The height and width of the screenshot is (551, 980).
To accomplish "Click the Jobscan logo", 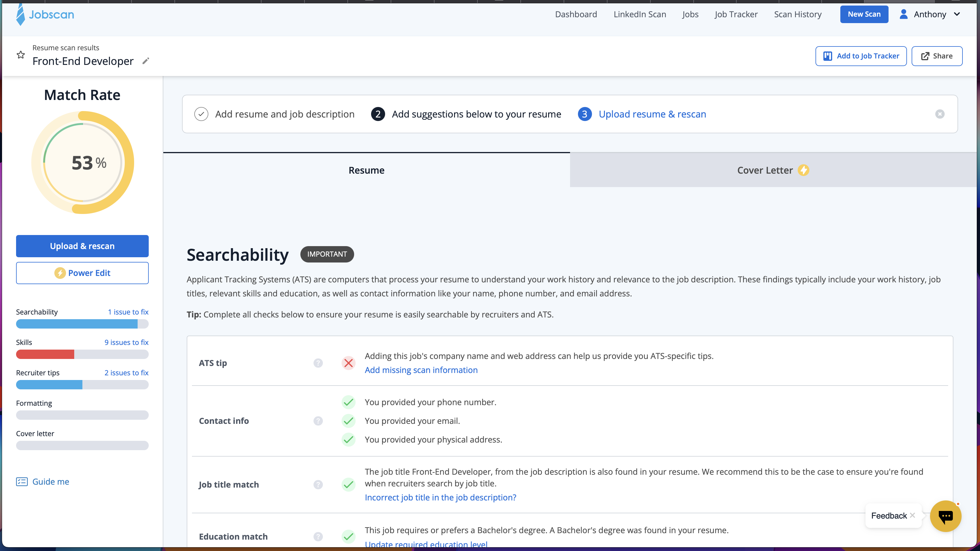I will [45, 14].
